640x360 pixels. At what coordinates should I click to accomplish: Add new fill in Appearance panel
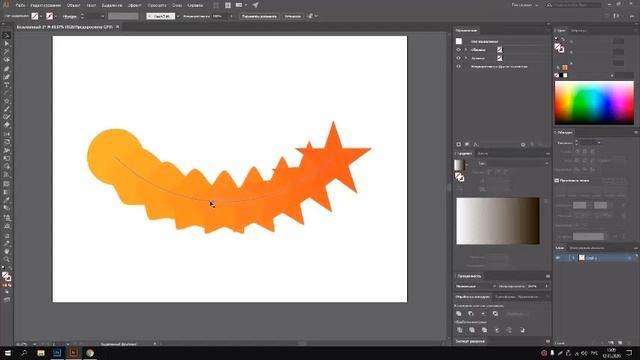point(467,144)
